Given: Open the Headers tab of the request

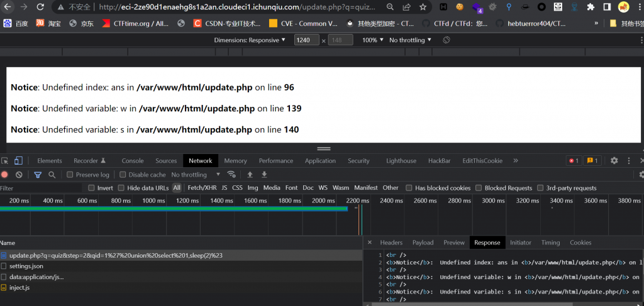Looking at the screenshot, I should click(391, 243).
